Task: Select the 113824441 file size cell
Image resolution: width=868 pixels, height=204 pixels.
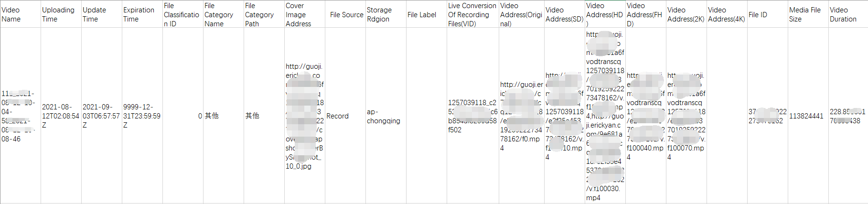Action: 808,116
